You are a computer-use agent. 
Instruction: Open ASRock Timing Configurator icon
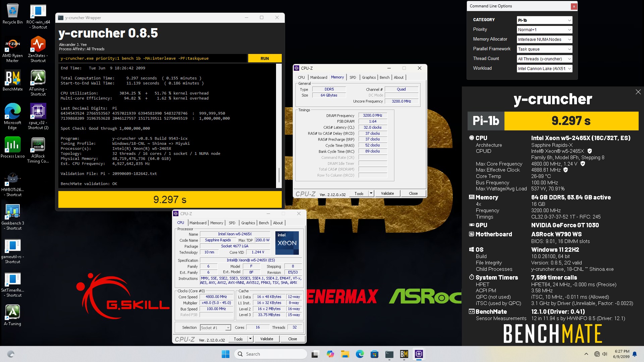coord(38,150)
